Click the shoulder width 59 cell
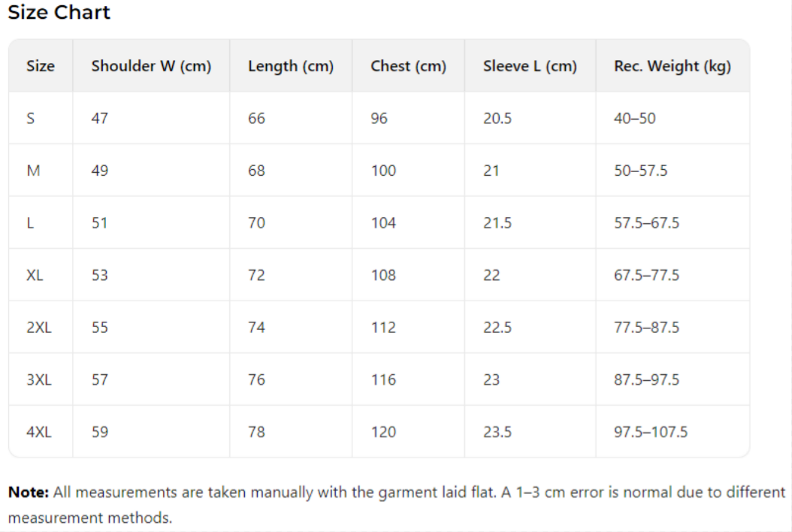The height and width of the screenshot is (532, 792). click(99, 432)
